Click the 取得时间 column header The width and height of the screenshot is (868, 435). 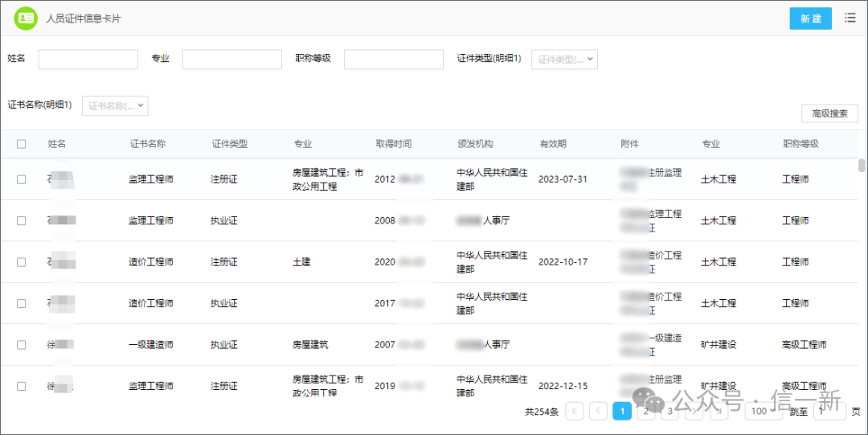[393, 144]
